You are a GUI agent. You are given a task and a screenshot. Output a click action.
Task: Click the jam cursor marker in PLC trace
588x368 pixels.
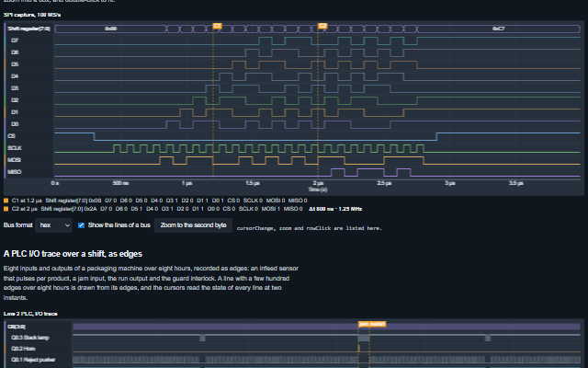(364, 324)
